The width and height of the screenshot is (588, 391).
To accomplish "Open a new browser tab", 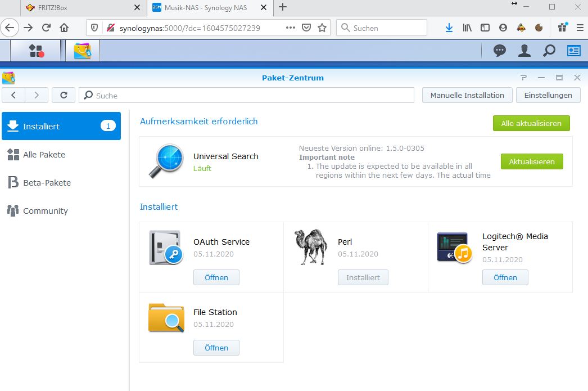I will [x=283, y=7].
